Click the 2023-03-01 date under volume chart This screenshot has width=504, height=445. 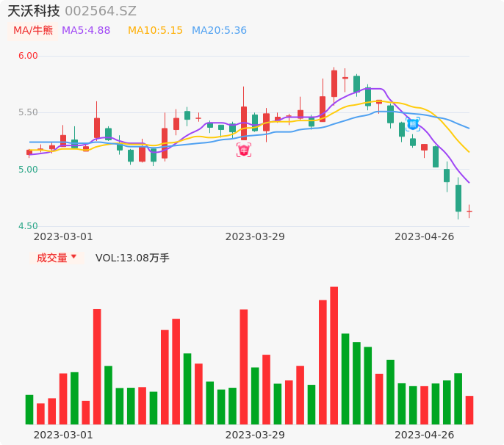pos(63,435)
